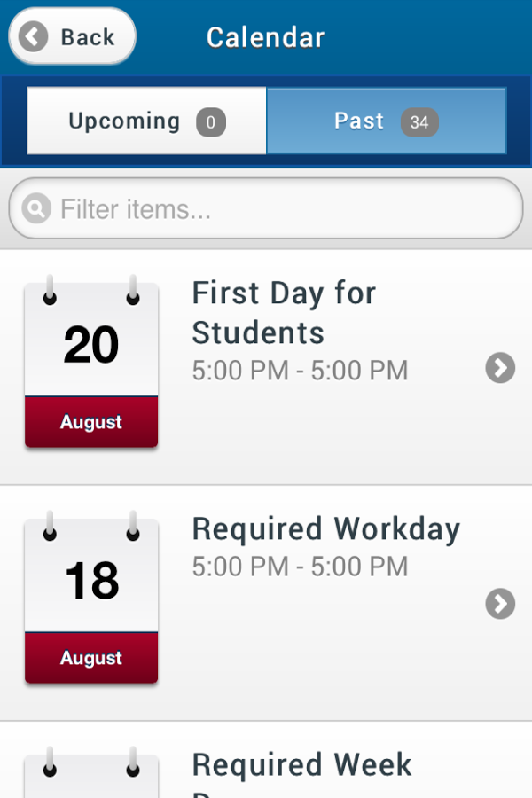Click the search magnifier icon in filter
This screenshot has width=532, height=798.
(36, 208)
